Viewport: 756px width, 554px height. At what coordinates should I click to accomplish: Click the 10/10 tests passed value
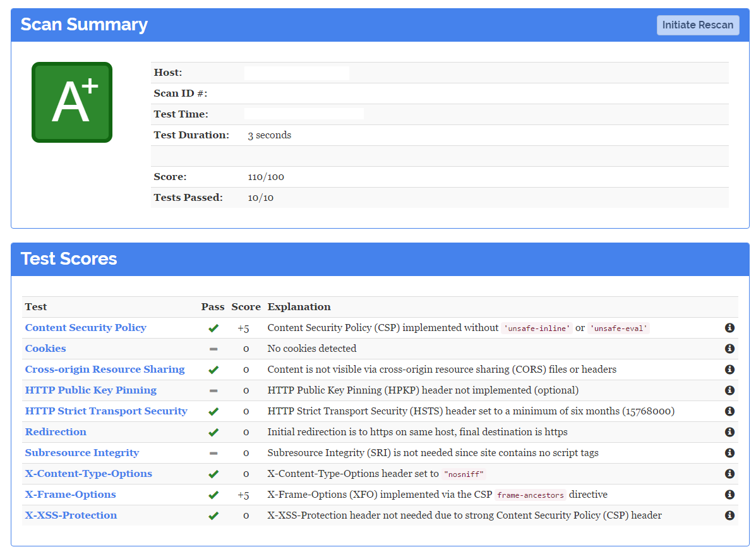260,198
